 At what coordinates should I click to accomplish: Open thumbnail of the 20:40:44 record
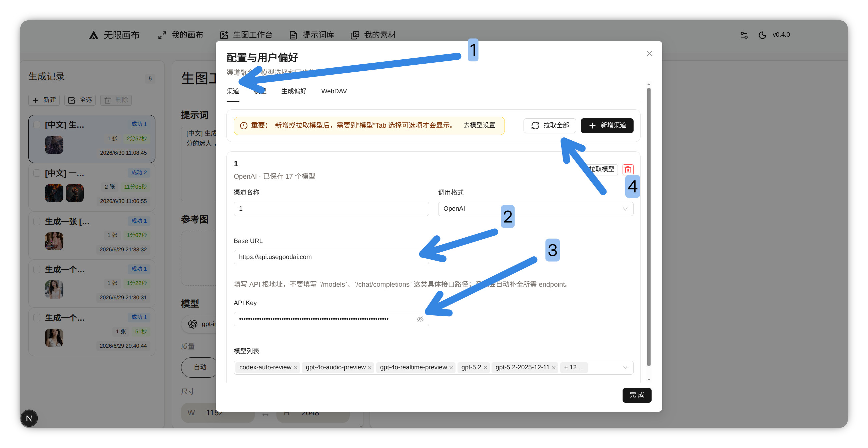[x=54, y=338]
